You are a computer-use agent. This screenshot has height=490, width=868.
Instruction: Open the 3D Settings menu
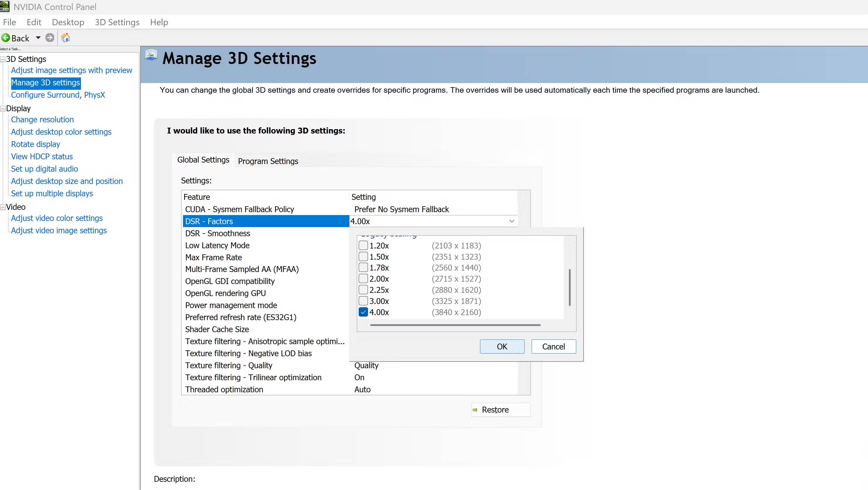tap(117, 22)
